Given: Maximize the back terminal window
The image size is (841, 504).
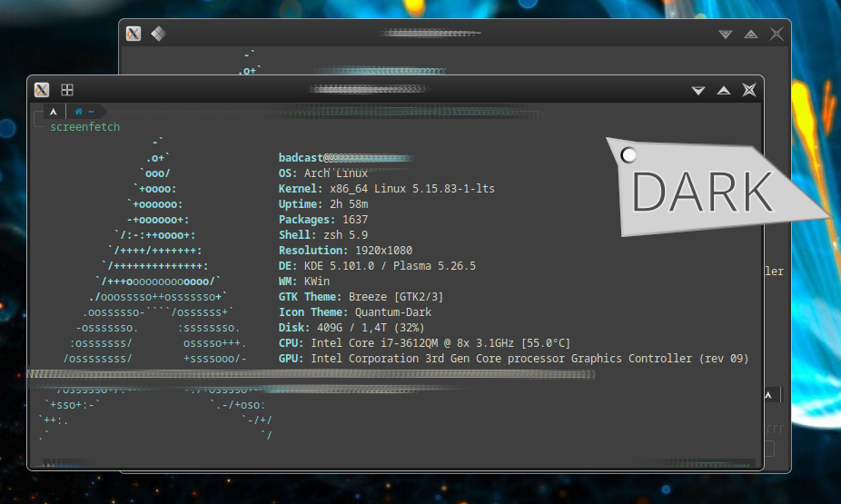Looking at the screenshot, I should click(x=751, y=34).
